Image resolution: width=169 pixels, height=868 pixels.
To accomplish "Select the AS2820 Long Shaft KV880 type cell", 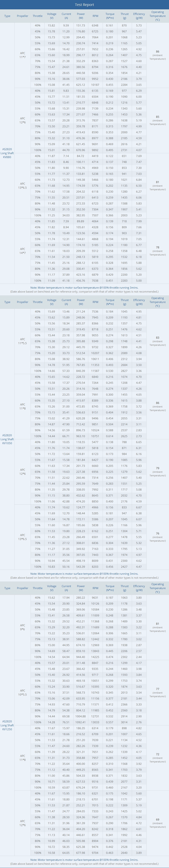I will (x=7, y=153).
